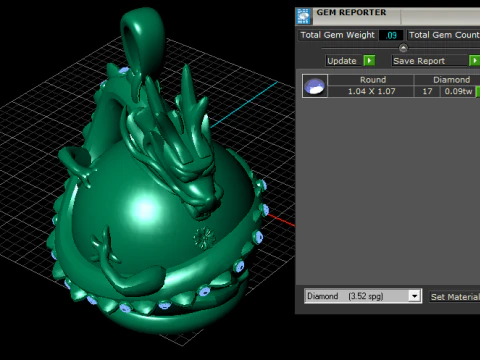Click the green arrow beside Save Report
This screenshot has height=360, width=480.
[x=475, y=61]
